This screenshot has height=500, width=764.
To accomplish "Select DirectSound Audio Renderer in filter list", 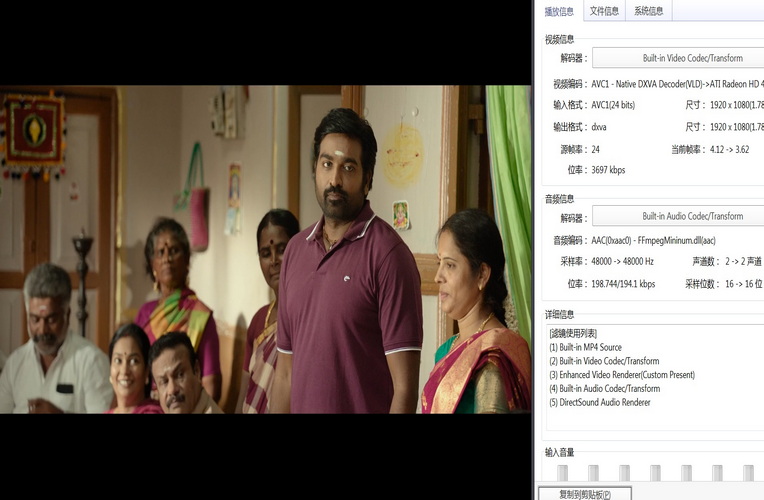I will [x=599, y=402].
